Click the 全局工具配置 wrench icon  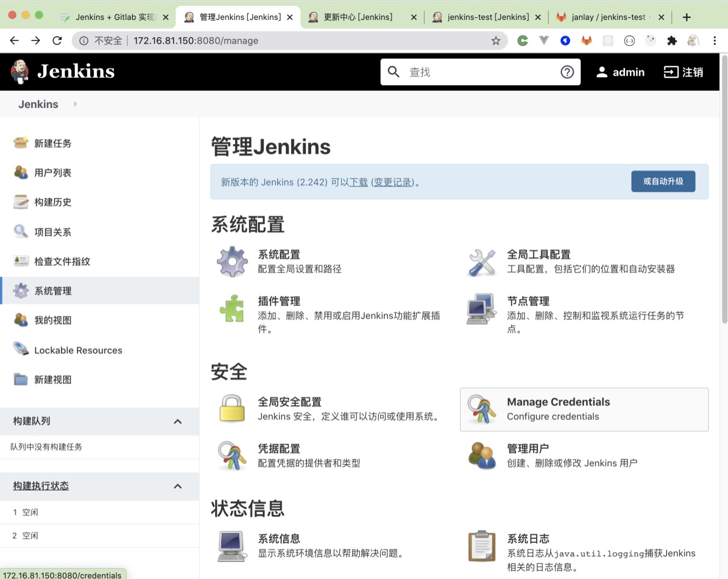point(482,262)
